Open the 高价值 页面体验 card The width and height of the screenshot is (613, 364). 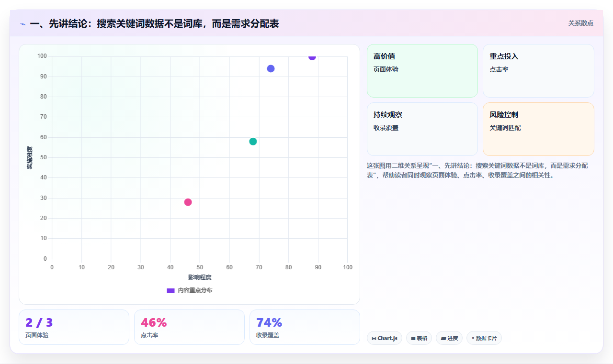point(422,71)
